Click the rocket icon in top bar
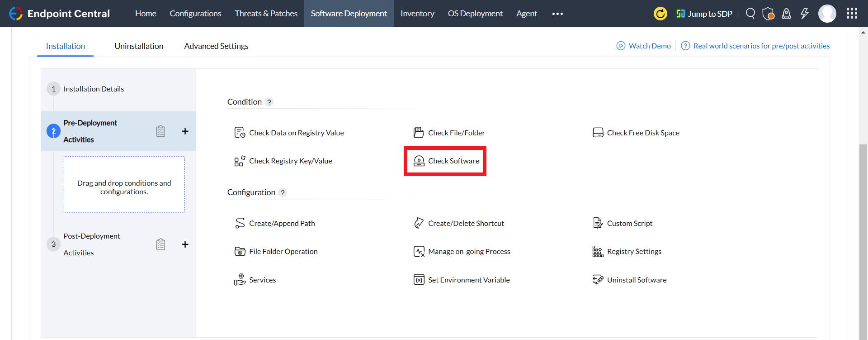The image size is (868, 340). [787, 14]
